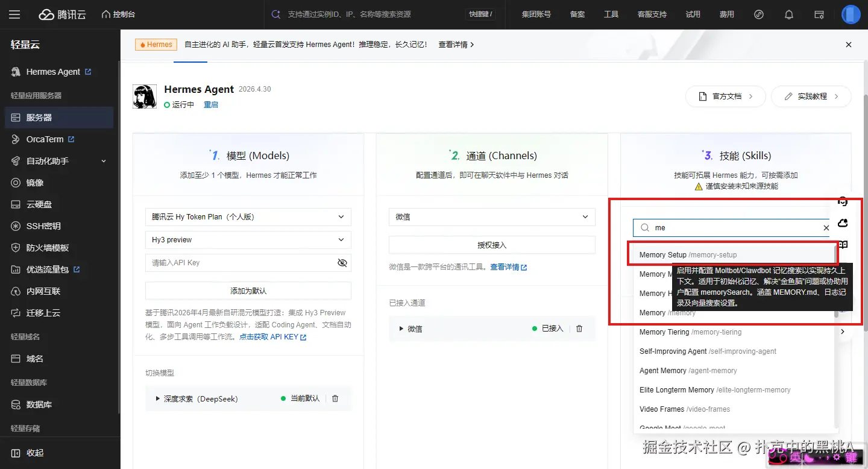Open the 试用 menu

point(693,14)
